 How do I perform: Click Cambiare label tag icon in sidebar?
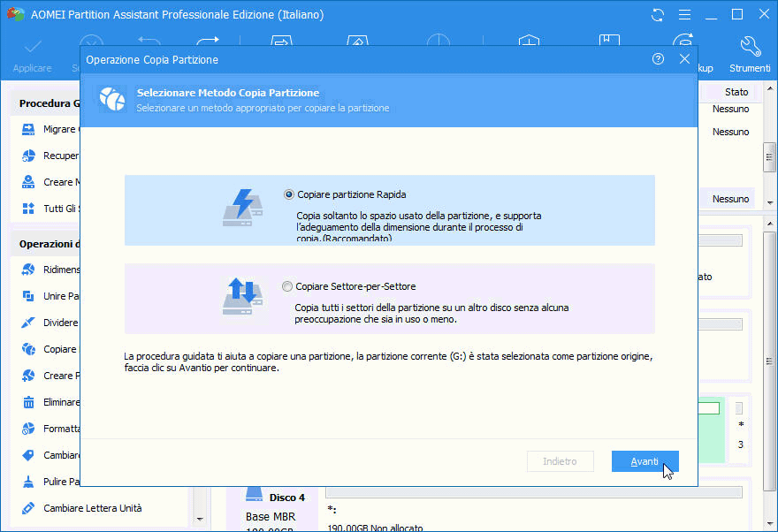click(28, 455)
